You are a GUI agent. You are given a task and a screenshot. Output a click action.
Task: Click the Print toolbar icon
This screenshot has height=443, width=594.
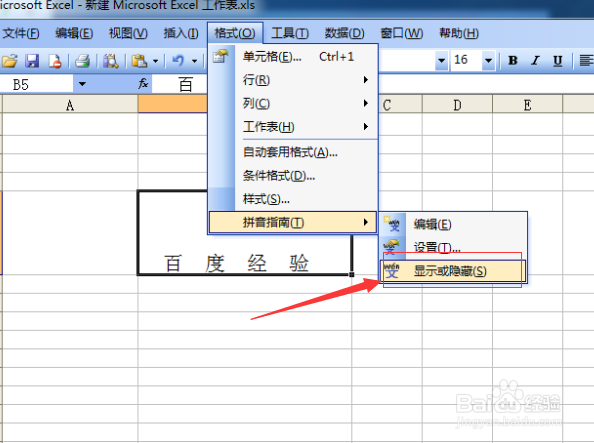[x=82, y=61]
